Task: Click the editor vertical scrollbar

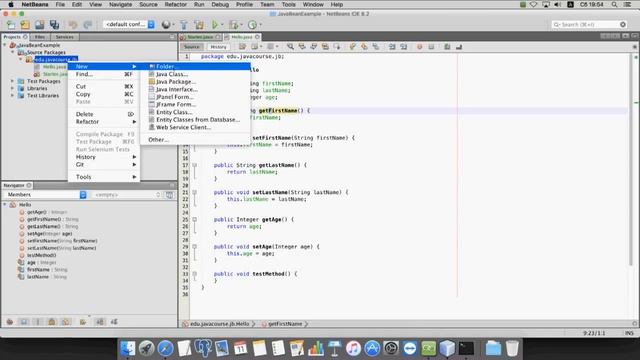Action: pos(631,159)
